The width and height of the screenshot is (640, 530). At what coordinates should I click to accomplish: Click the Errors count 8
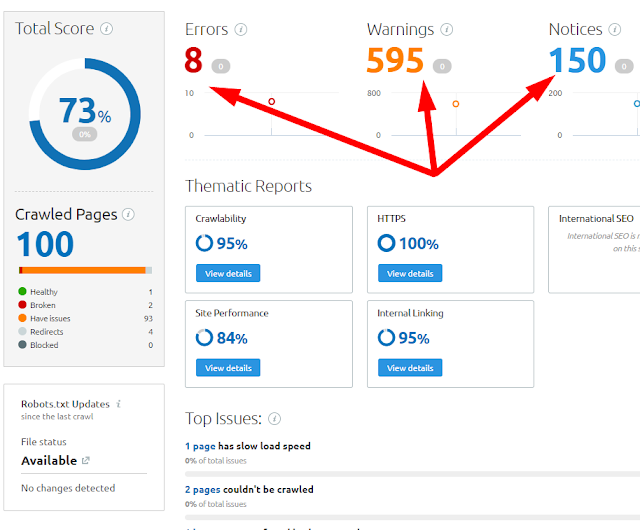tap(194, 63)
